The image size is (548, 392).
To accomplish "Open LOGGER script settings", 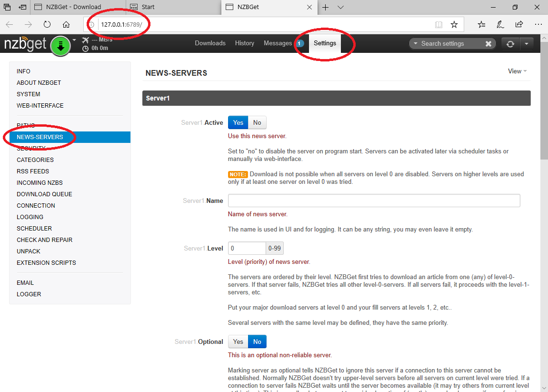I will 29,294.
